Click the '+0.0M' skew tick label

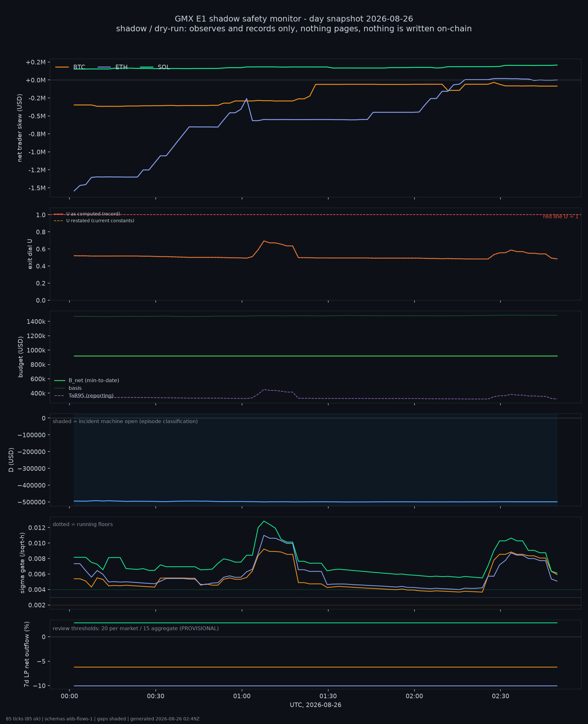pyautogui.click(x=36, y=80)
